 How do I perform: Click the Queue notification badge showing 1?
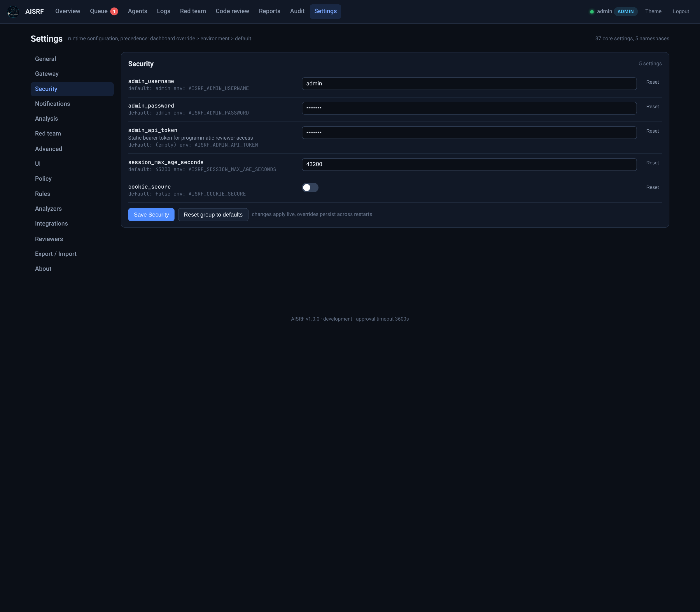click(x=114, y=12)
